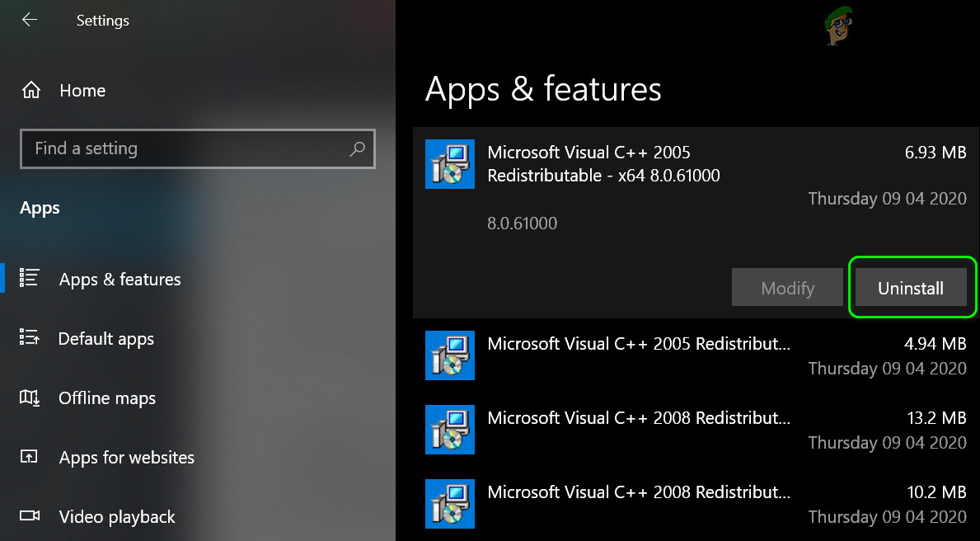Click the 6.93 MB size value

click(x=935, y=152)
